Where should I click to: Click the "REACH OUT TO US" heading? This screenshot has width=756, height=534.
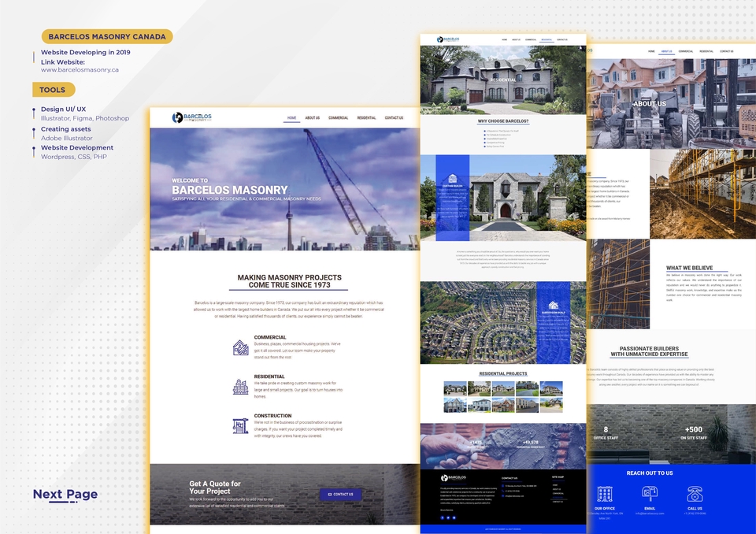pyautogui.click(x=650, y=473)
